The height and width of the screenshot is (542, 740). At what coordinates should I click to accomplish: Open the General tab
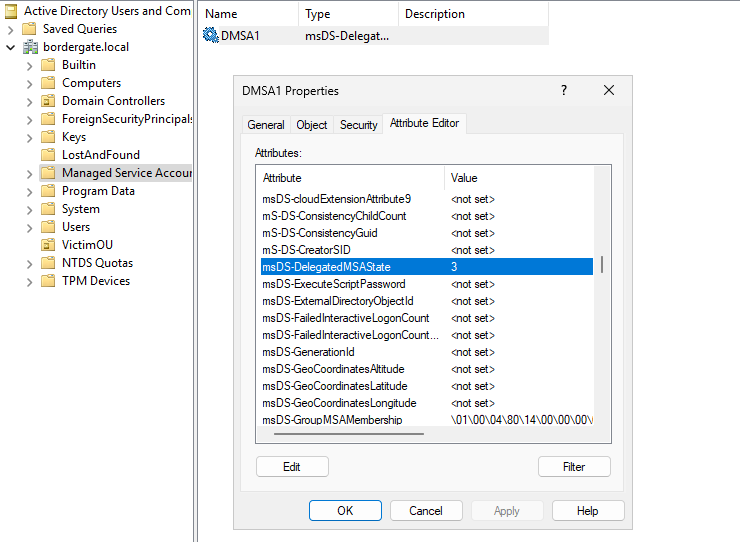[x=266, y=125]
